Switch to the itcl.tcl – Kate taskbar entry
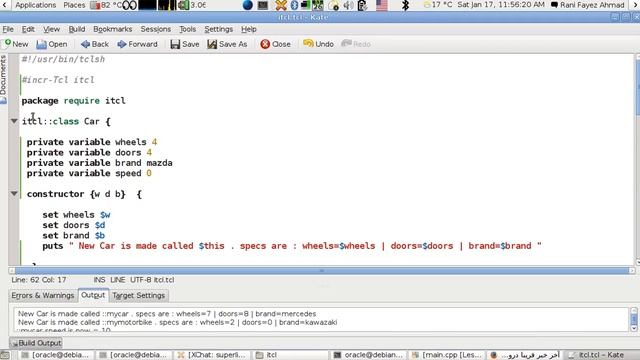 (601, 355)
